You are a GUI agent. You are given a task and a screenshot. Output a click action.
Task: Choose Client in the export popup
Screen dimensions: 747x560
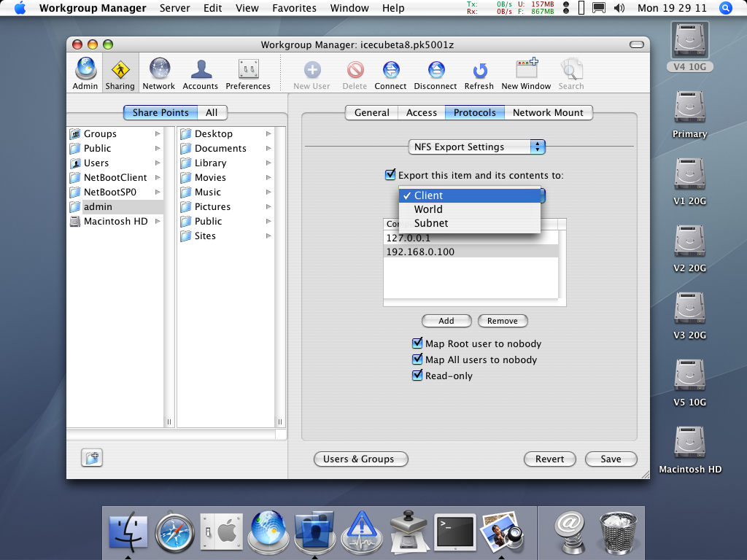(470, 195)
